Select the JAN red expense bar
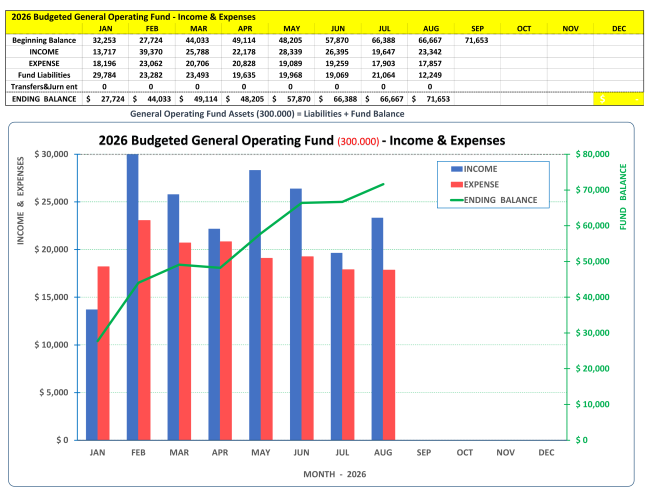Image resolution: width=650 pixels, height=502 pixels. tap(104, 353)
